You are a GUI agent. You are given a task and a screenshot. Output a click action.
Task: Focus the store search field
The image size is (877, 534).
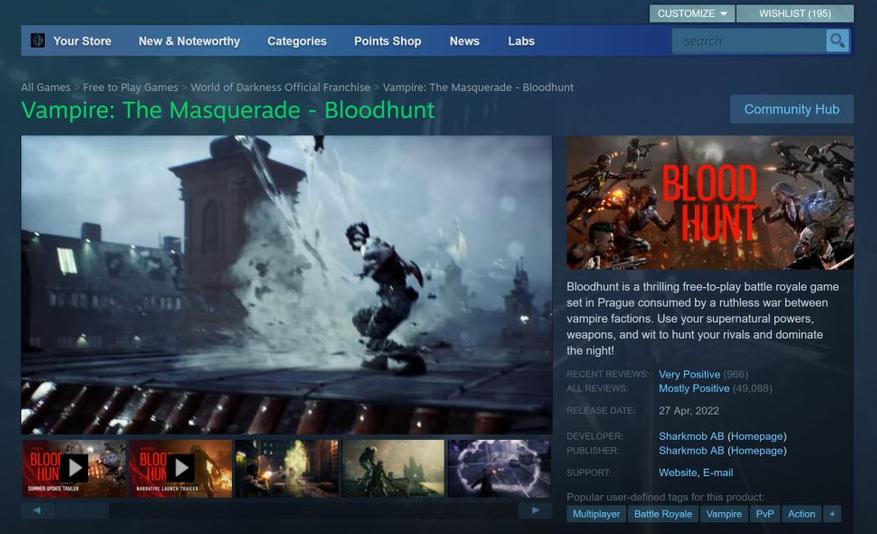tap(749, 41)
